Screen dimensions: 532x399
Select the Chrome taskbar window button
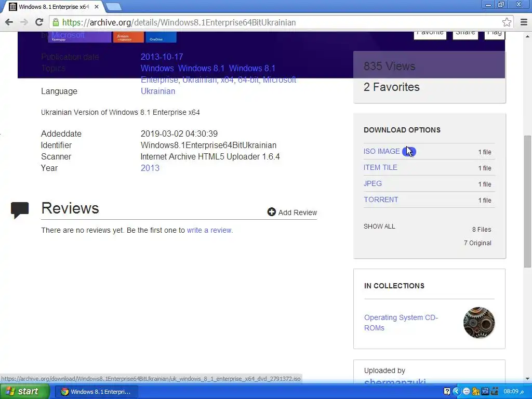coord(96,392)
